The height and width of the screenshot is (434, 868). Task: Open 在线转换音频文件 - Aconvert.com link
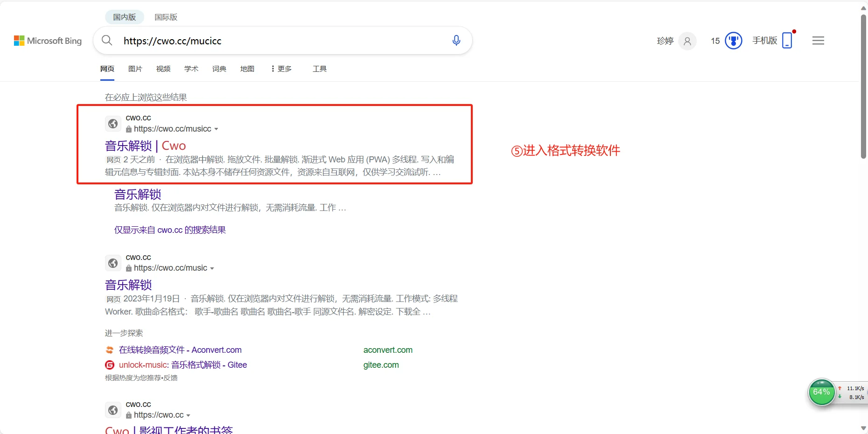click(180, 350)
